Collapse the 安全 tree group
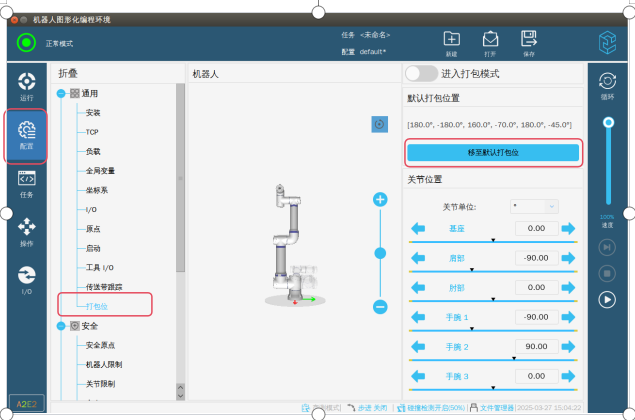Viewport: 635px width, 420px height. pos(62,325)
